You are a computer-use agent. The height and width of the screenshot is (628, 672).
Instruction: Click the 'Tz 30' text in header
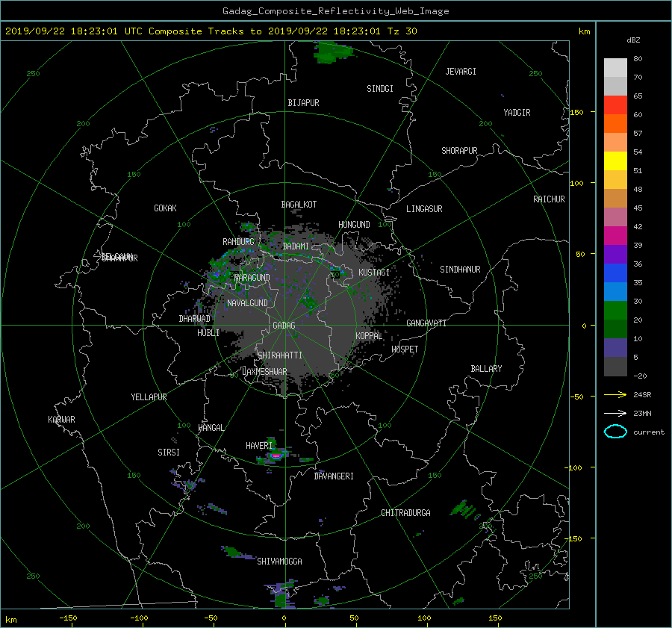pos(402,31)
